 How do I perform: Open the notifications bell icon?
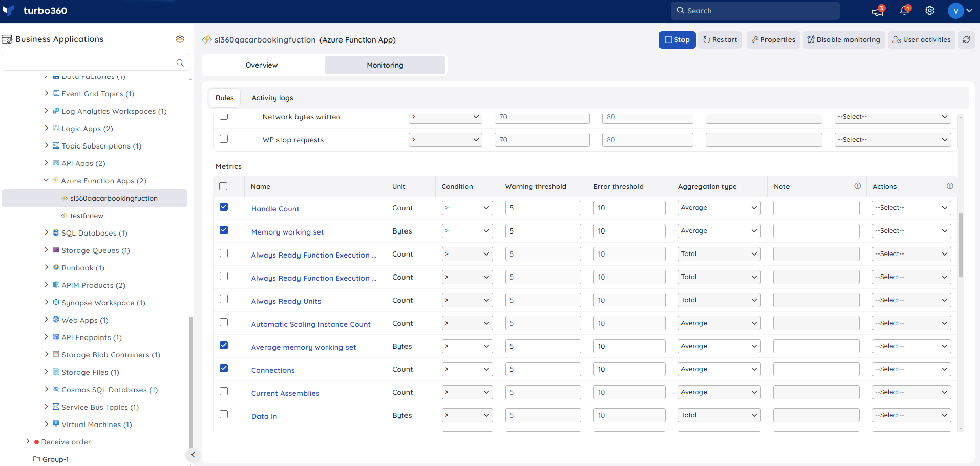[x=904, y=11]
